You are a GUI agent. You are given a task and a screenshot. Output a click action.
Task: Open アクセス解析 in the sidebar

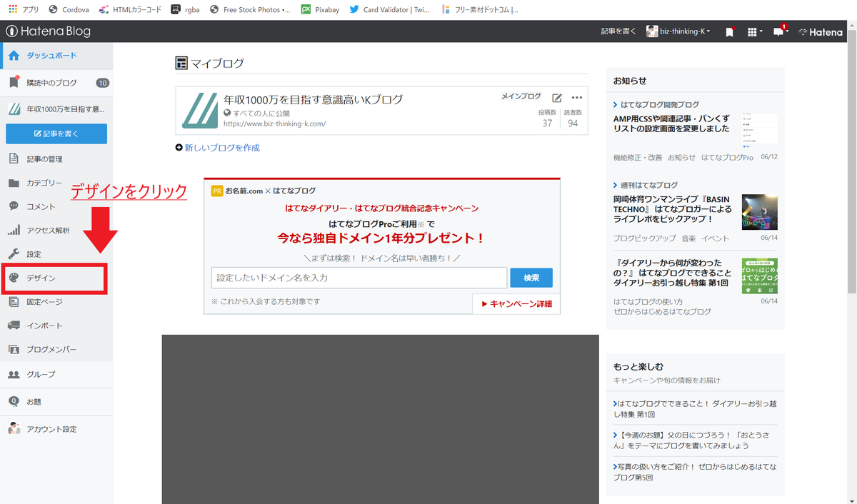(x=56, y=230)
